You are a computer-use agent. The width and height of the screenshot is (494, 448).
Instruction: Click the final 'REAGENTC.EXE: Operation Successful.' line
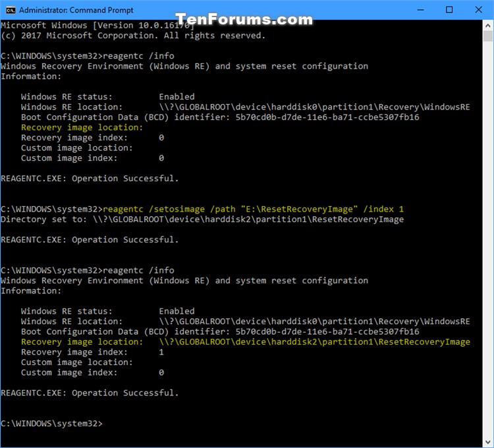point(90,393)
